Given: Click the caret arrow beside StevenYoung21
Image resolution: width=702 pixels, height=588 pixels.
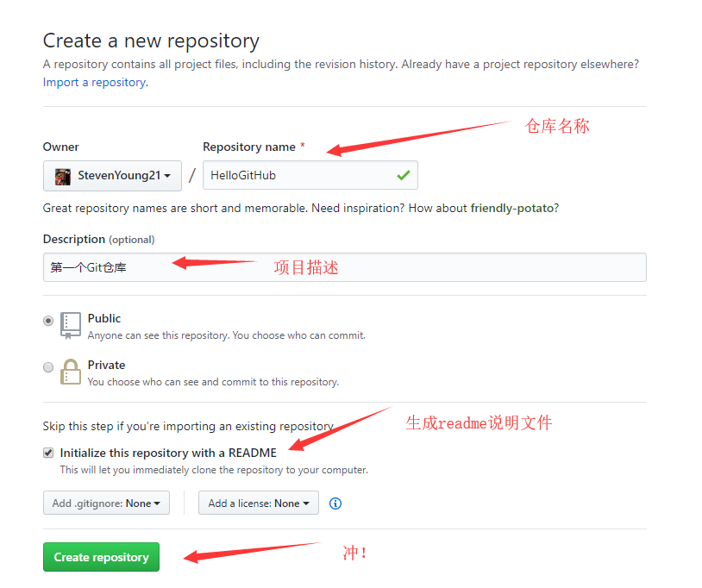Looking at the screenshot, I should (x=167, y=176).
